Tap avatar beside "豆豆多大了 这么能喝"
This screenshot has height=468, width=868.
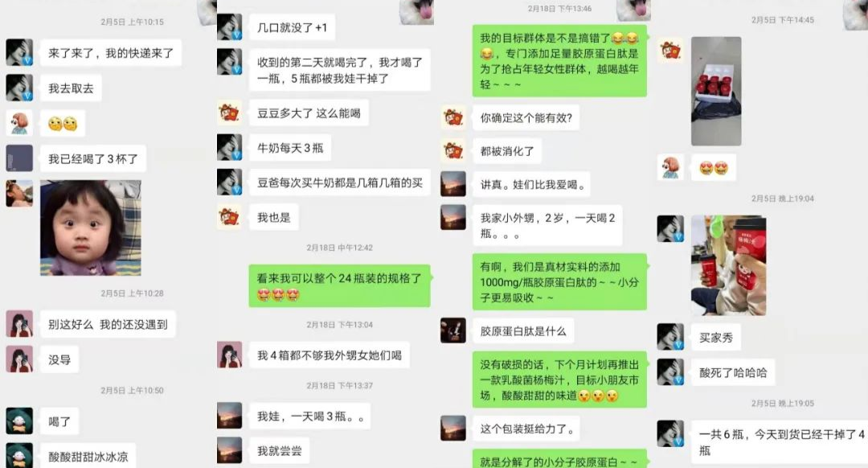[229, 113]
